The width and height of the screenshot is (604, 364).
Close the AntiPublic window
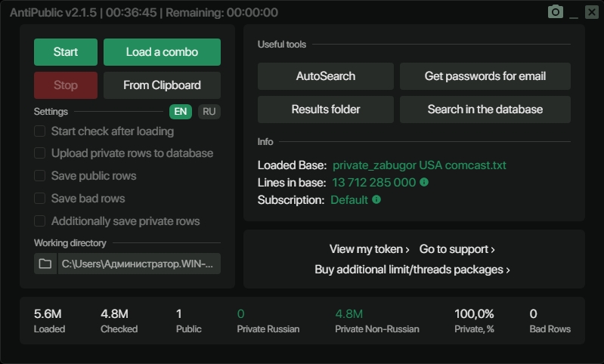(x=592, y=12)
